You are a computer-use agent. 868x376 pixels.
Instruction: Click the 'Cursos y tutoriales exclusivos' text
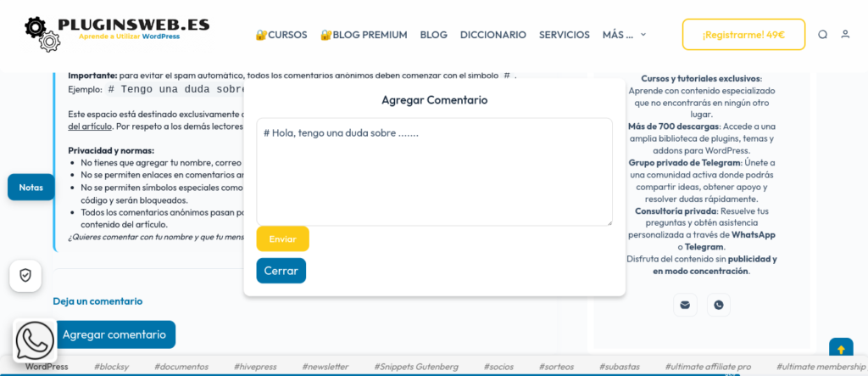(701, 79)
